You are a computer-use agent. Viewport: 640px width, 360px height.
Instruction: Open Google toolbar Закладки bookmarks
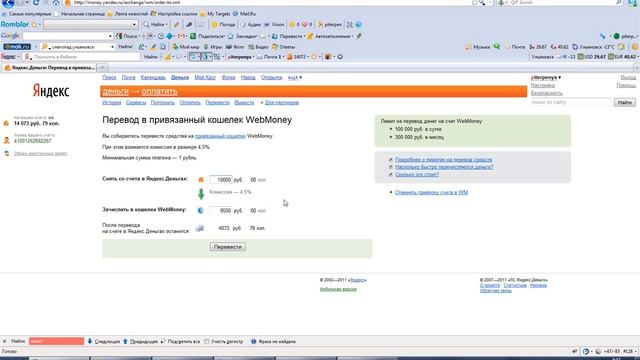(x=243, y=36)
